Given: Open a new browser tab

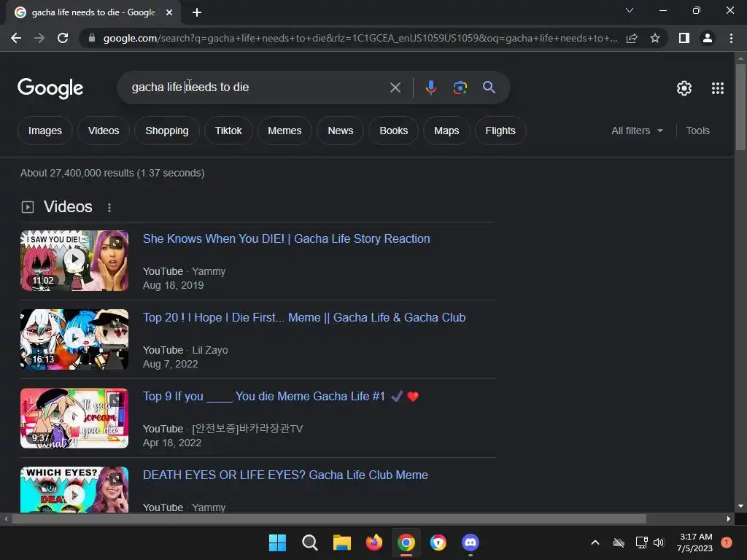Looking at the screenshot, I should click(197, 12).
